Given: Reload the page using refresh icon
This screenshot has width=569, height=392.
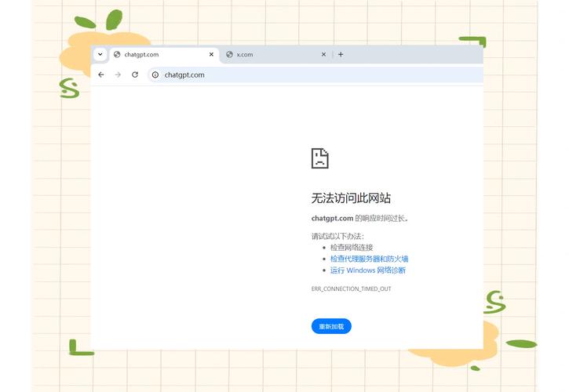Looking at the screenshot, I should click(135, 74).
